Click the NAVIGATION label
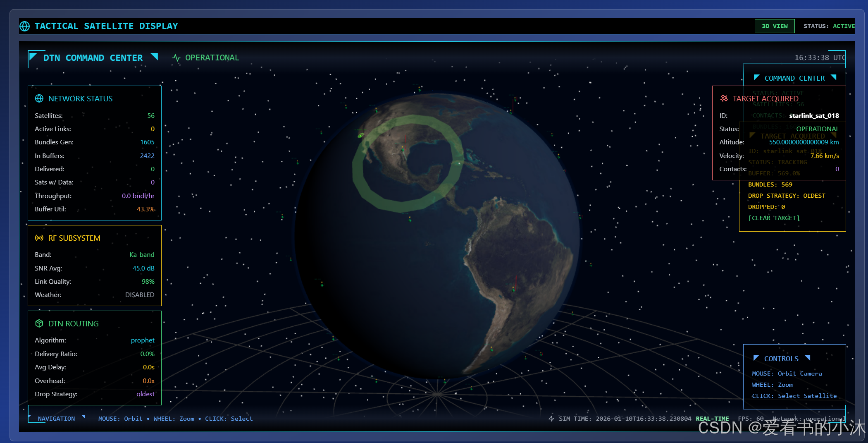 (56, 419)
